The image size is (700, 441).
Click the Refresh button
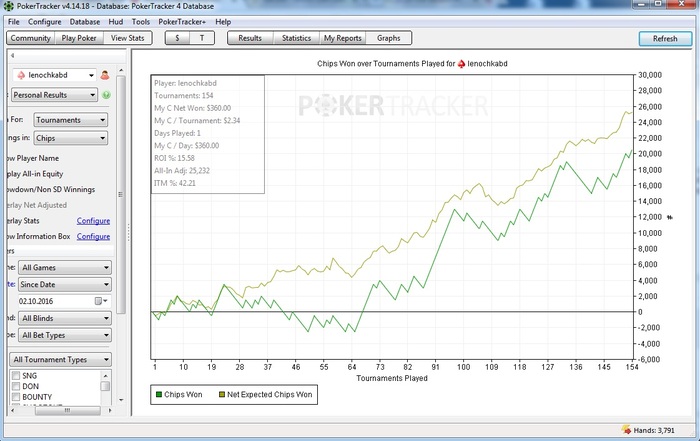coord(665,39)
